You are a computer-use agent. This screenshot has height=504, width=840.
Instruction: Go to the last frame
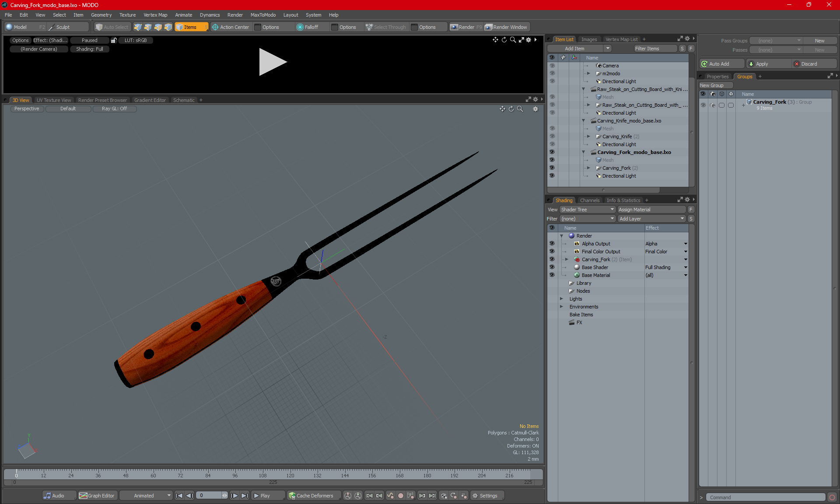[x=245, y=496]
